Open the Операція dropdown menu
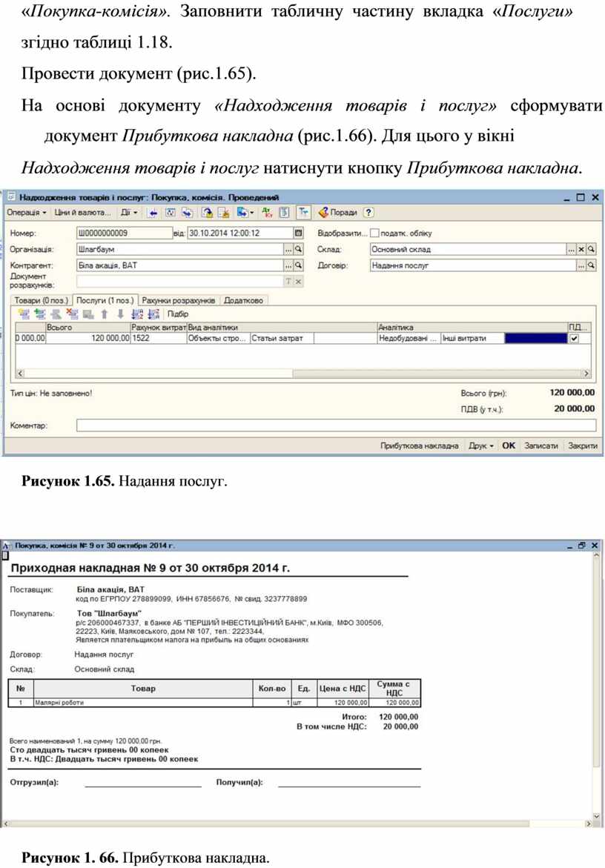 (26, 213)
